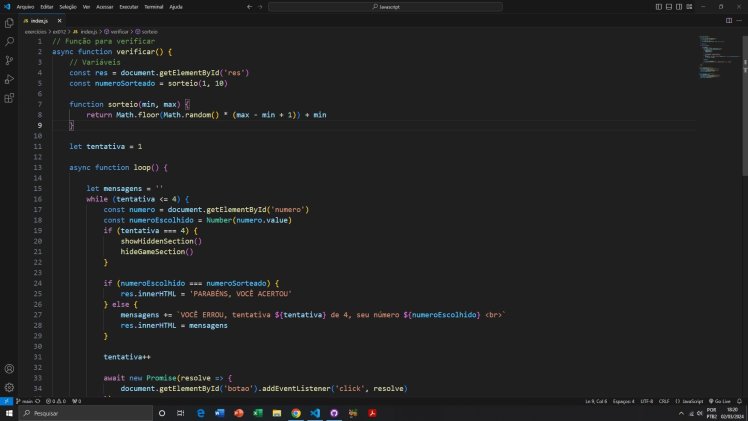Image resolution: width=748 pixels, height=421 pixels.
Task: Toggle the primary side bar layout icon
Action: [658, 7]
